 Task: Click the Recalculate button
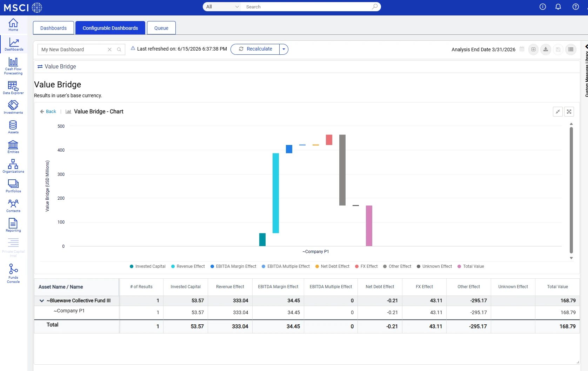pyautogui.click(x=255, y=49)
